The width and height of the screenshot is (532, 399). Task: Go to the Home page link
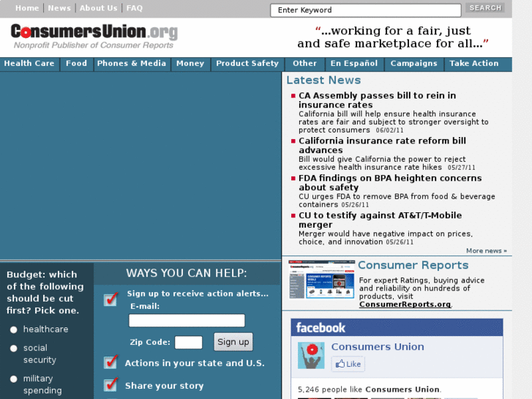27,8
